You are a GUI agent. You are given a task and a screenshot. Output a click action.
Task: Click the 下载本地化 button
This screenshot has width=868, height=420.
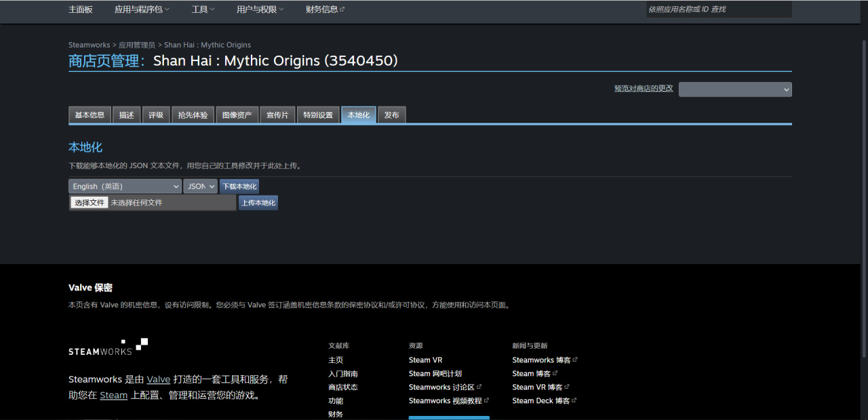(239, 186)
